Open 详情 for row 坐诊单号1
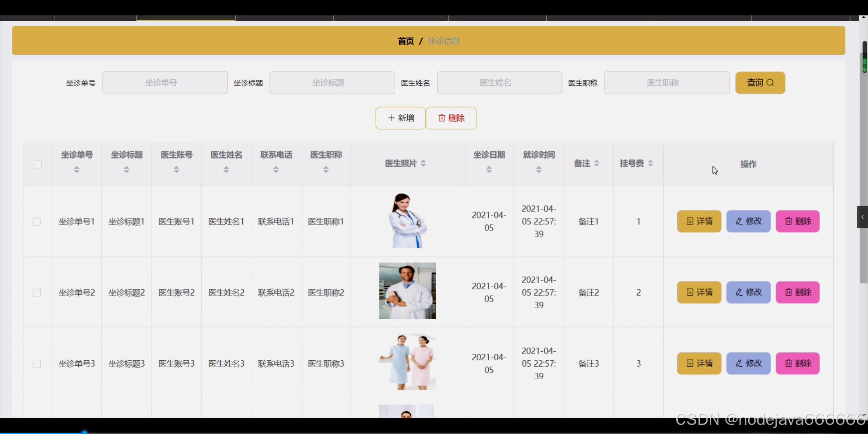This screenshot has height=434, width=868. click(699, 221)
